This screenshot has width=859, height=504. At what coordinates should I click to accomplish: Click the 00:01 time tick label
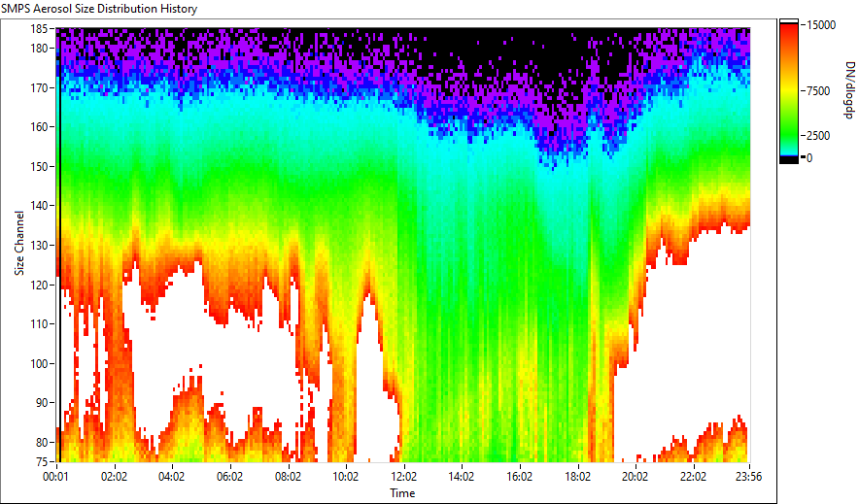[x=56, y=477]
